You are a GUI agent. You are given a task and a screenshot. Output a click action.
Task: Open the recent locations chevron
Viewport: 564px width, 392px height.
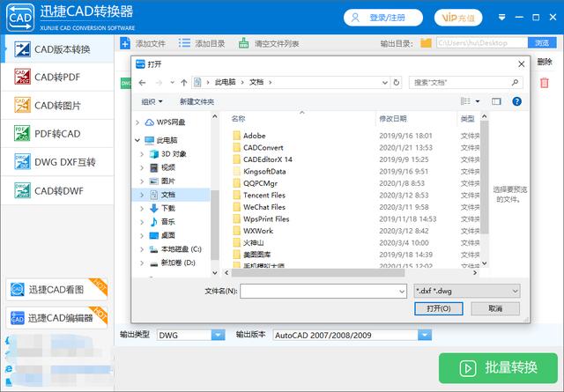click(173, 83)
